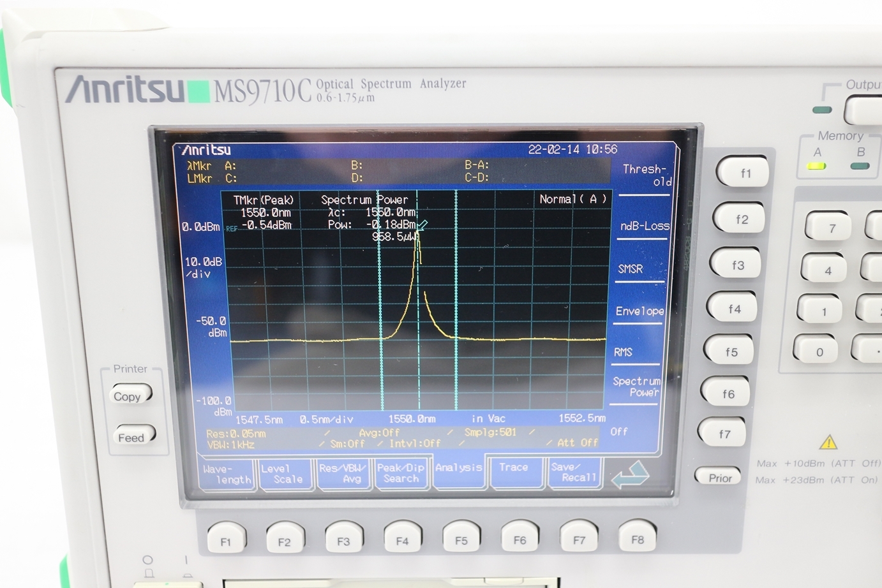This screenshot has width=882, height=588.
Task: Click the Avg:Off readout
Action: tap(379, 432)
